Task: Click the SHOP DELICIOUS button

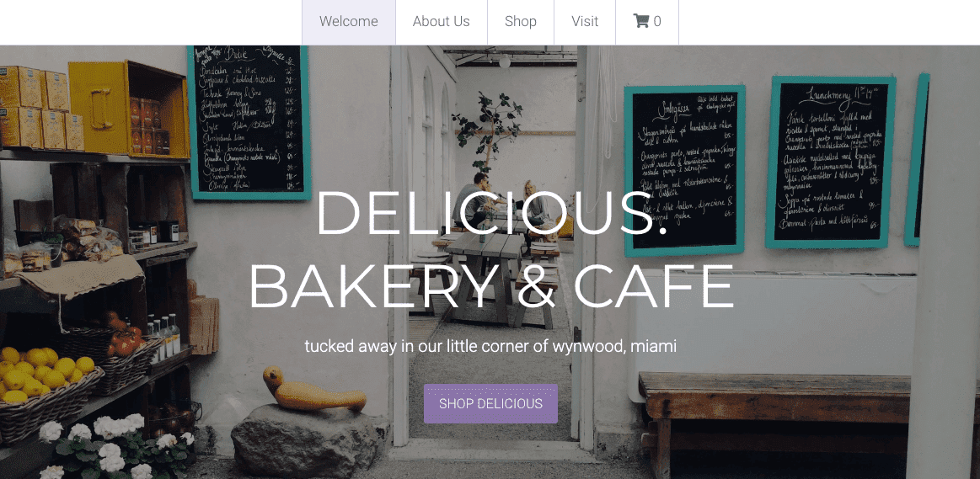Action: pos(490,403)
